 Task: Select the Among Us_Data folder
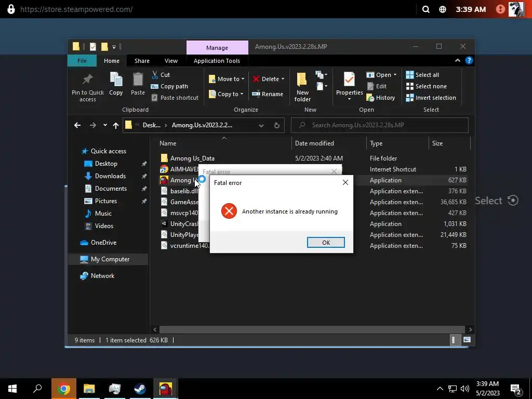click(192, 158)
